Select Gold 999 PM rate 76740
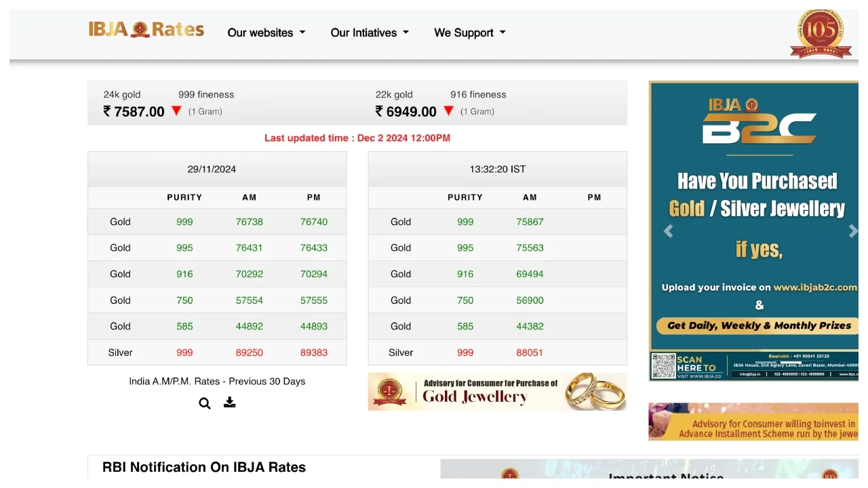The height and width of the screenshot is (488, 868). [x=314, y=222]
